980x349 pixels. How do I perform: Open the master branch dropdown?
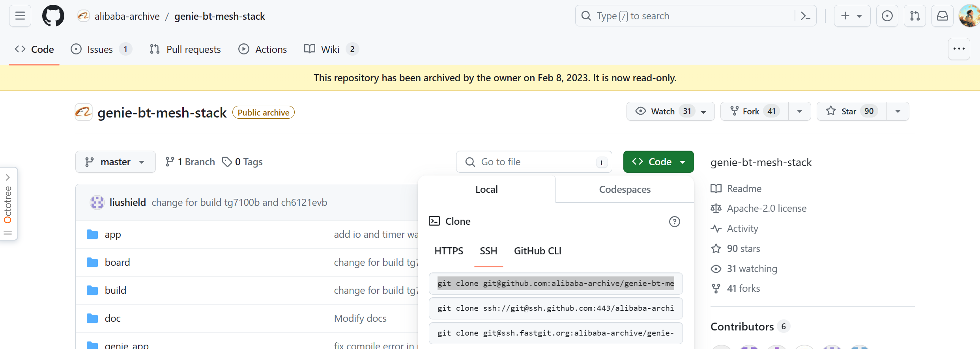115,162
